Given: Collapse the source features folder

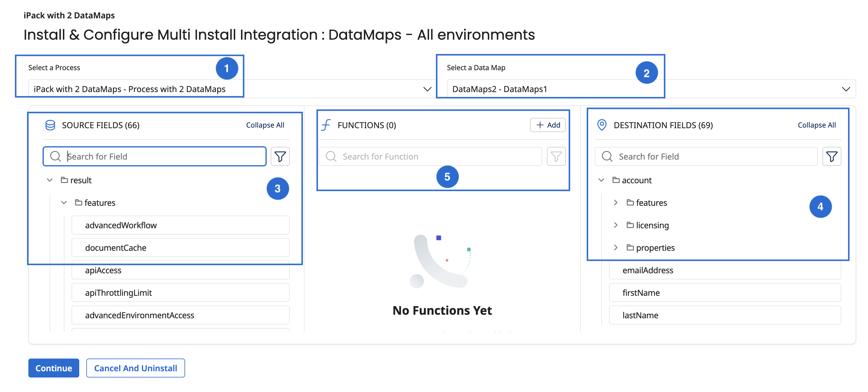Looking at the screenshot, I should (64, 203).
